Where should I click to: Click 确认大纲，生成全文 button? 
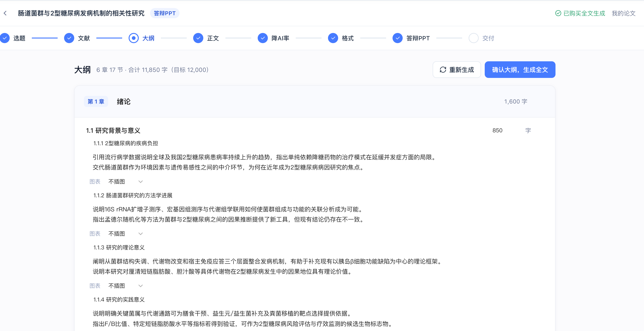pyautogui.click(x=520, y=70)
